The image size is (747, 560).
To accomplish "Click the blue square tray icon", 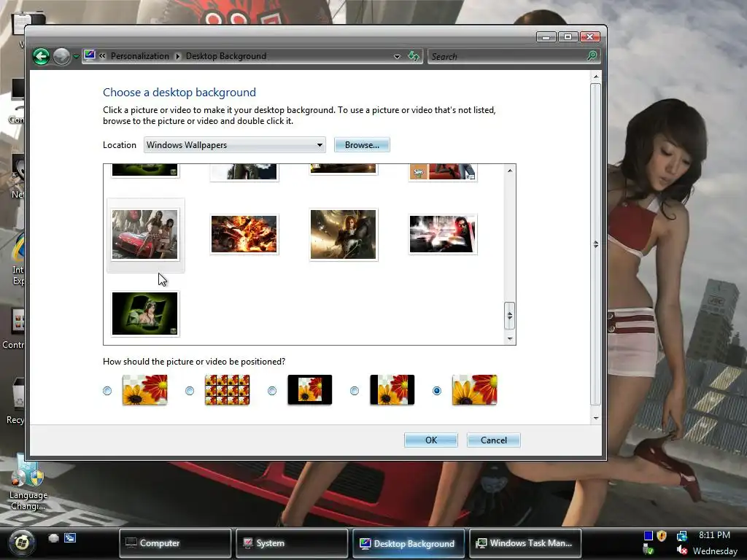I will (x=649, y=536).
